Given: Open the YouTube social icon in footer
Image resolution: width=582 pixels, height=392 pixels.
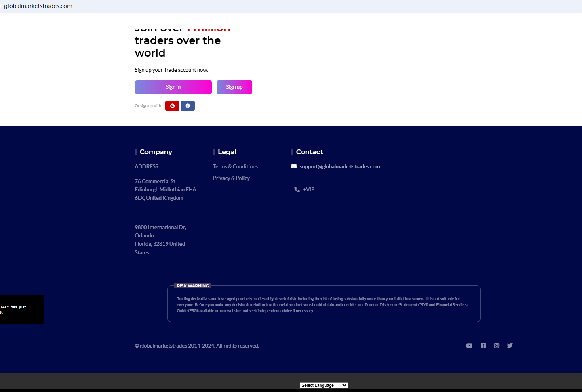Looking at the screenshot, I should 469,346.
